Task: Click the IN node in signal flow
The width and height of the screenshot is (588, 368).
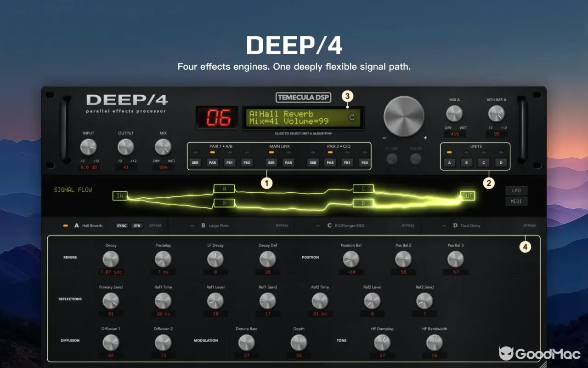Action: (120, 196)
